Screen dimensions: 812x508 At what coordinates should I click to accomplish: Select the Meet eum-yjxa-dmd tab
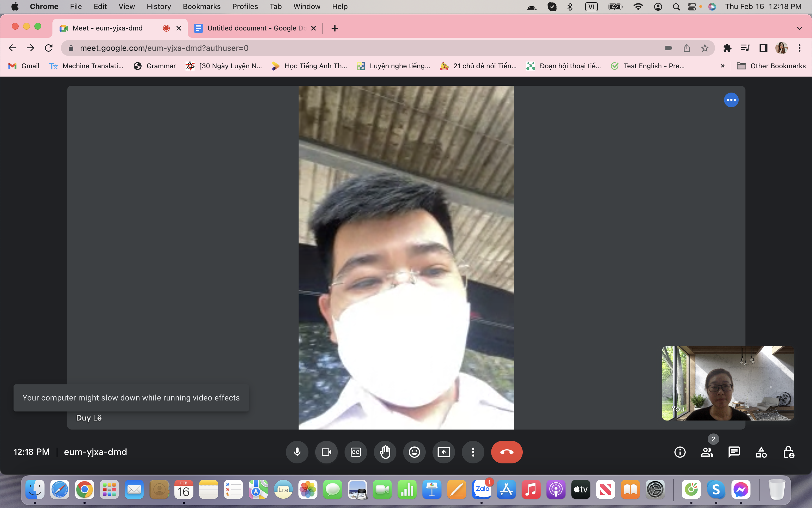120,28
